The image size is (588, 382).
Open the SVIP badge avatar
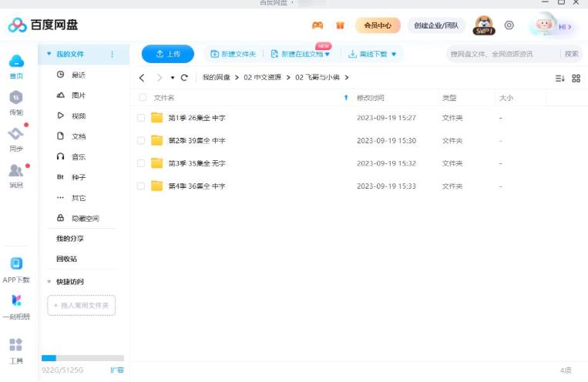click(484, 25)
